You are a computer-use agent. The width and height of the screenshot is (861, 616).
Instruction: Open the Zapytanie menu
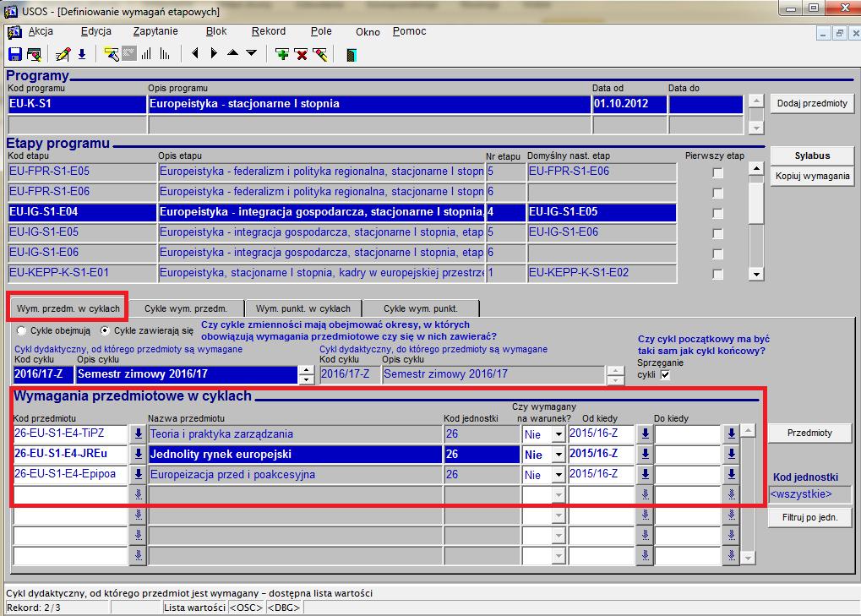point(155,31)
